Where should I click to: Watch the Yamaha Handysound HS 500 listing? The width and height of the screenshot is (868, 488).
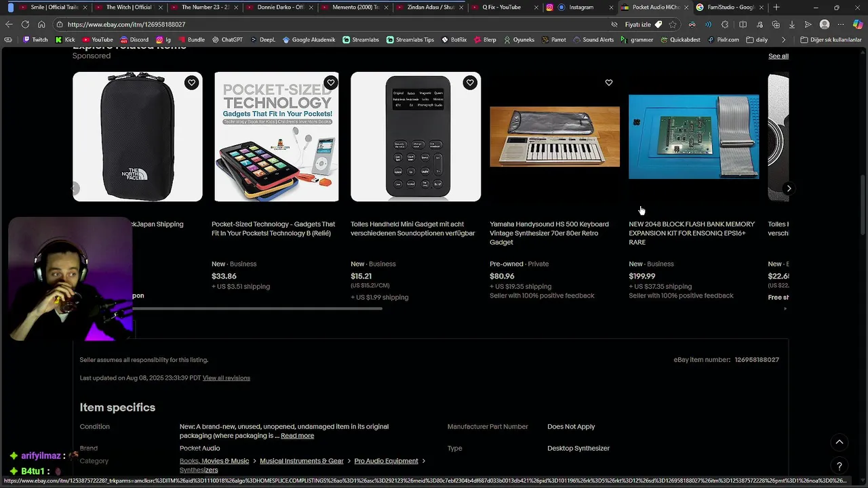tap(609, 83)
